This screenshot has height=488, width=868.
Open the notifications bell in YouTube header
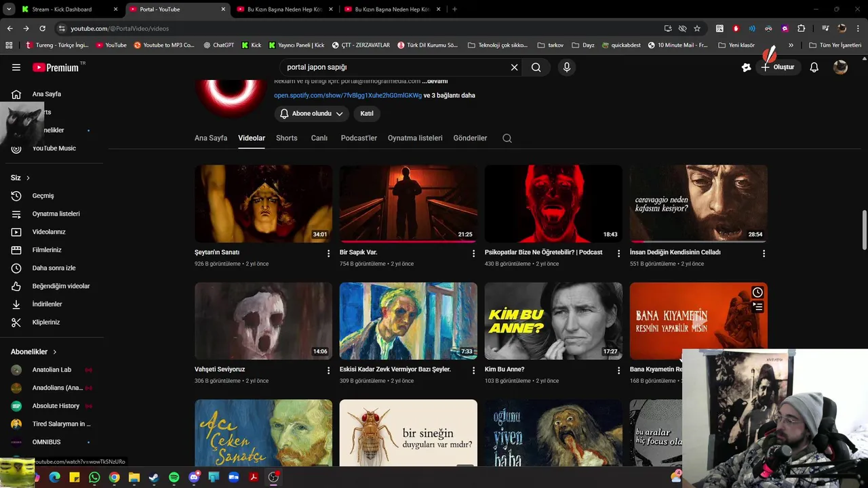(x=814, y=67)
